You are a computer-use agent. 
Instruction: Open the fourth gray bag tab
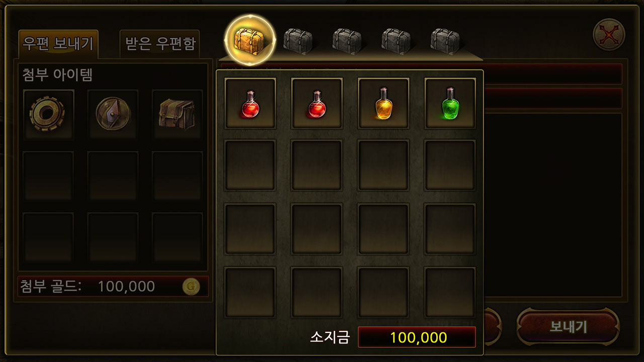(x=396, y=41)
